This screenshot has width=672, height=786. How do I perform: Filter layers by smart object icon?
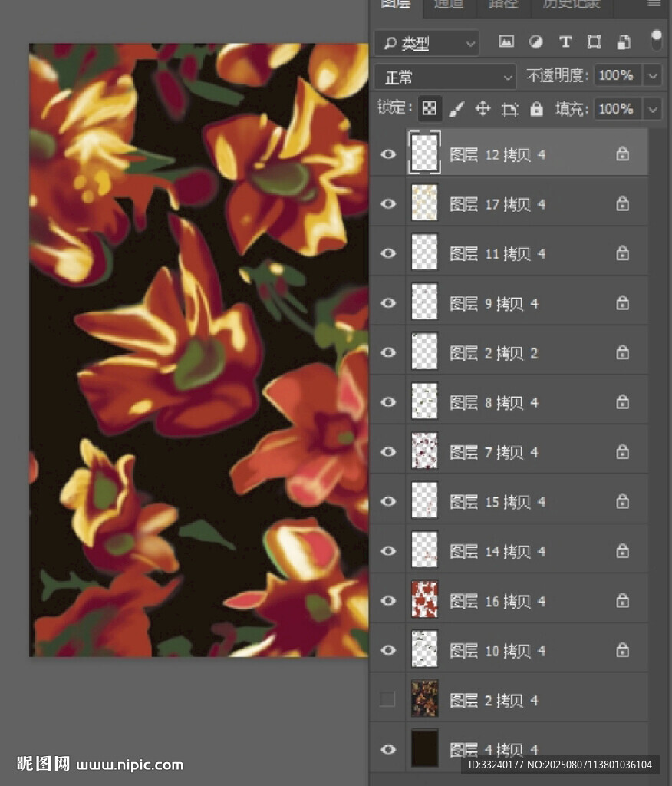tap(624, 41)
